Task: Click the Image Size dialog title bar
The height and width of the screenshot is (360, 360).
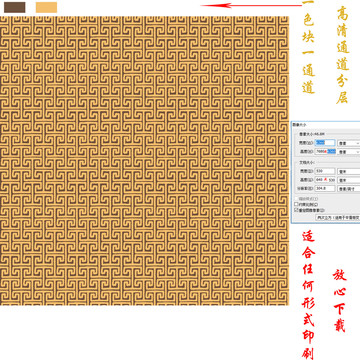Action: point(326,124)
